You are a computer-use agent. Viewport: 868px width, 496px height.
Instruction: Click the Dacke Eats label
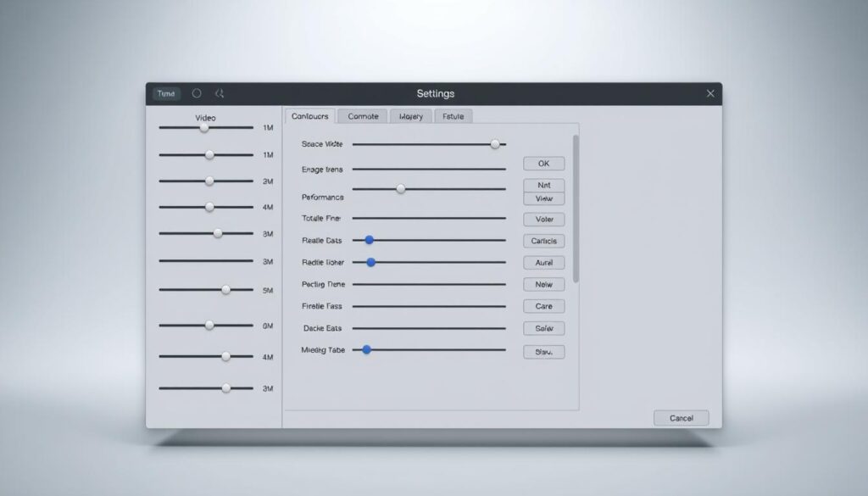(x=323, y=328)
